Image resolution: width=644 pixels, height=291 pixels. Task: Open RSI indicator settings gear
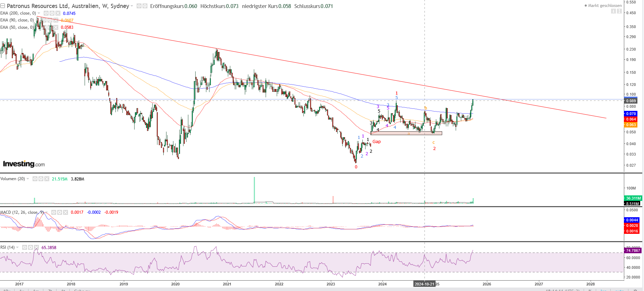31,247
